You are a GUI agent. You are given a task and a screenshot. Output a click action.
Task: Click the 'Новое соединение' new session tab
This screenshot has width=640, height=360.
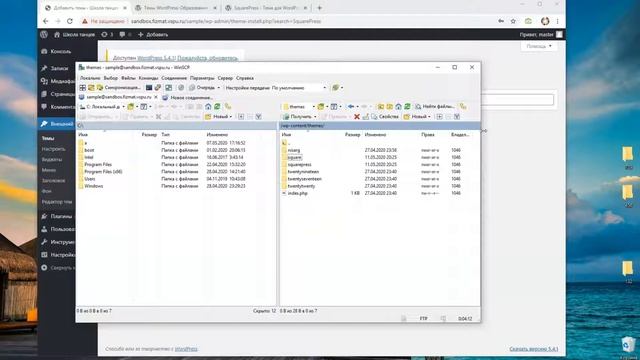tap(188, 98)
